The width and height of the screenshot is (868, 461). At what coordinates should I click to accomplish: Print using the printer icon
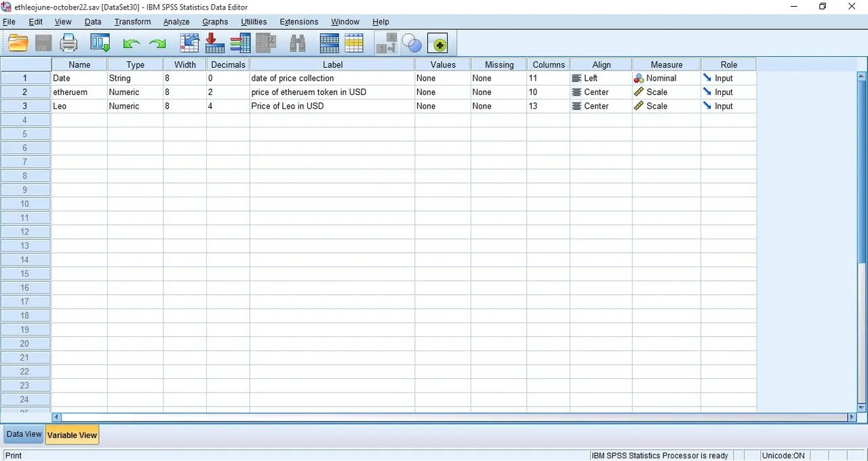click(68, 44)
